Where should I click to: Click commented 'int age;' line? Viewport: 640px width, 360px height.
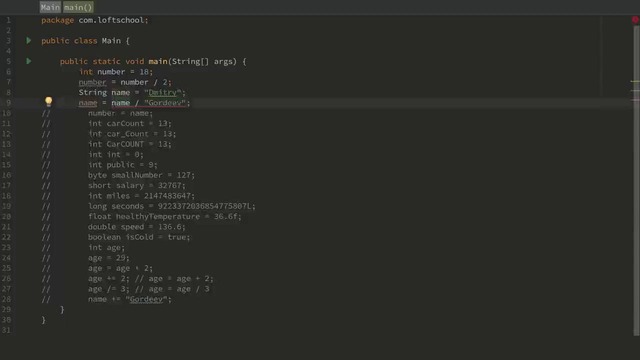point(107,247)
